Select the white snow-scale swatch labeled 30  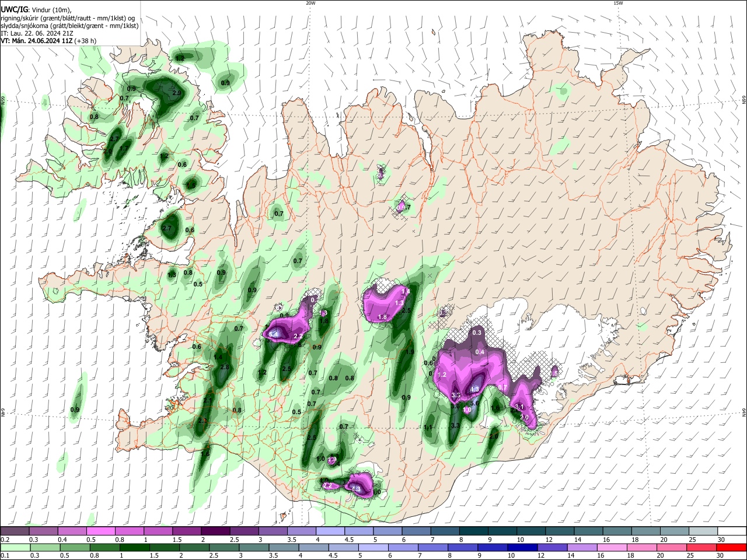pos(731,531)
